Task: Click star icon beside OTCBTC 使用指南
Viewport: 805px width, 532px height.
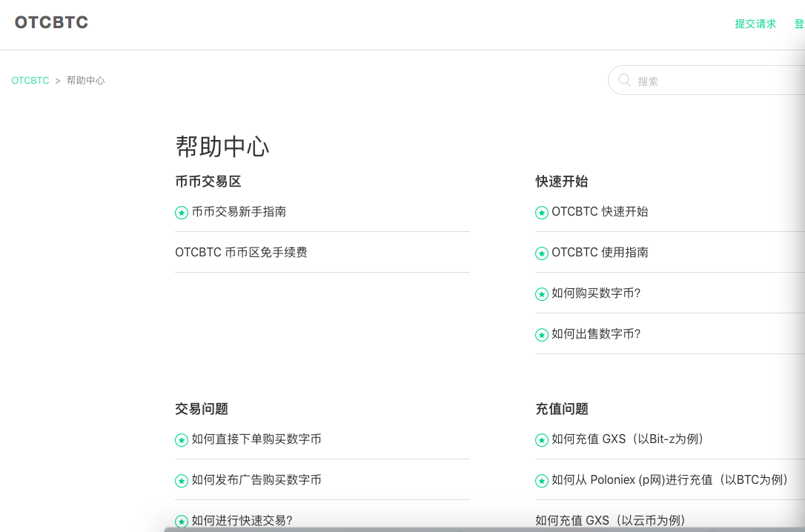Action: pos(542,253)
